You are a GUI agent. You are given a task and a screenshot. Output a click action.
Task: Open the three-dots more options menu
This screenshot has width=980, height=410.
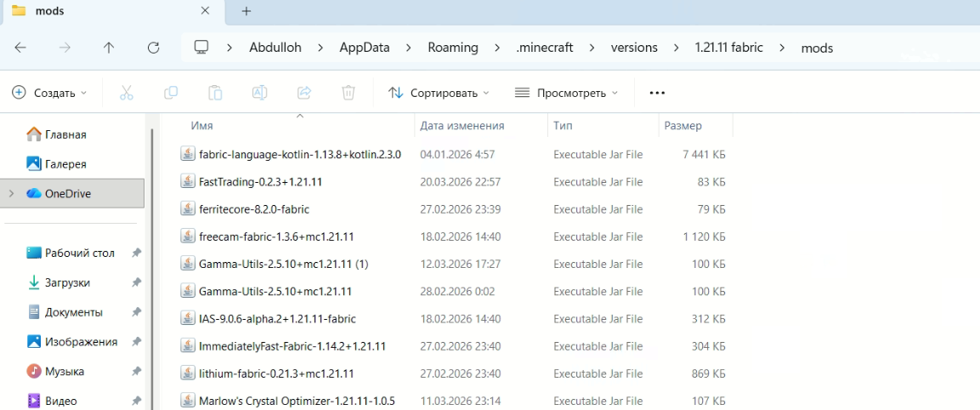click(657, 94)
